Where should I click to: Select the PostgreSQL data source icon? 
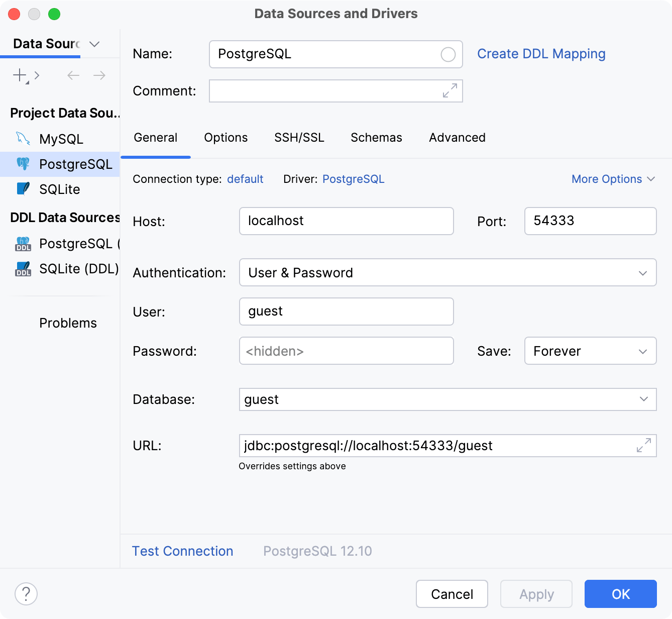coord(23,164)
